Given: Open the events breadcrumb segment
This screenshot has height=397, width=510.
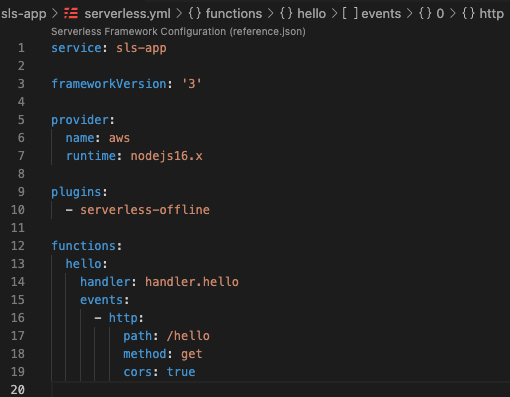Looking at the screenshot, I should click(x=381, y=14).
